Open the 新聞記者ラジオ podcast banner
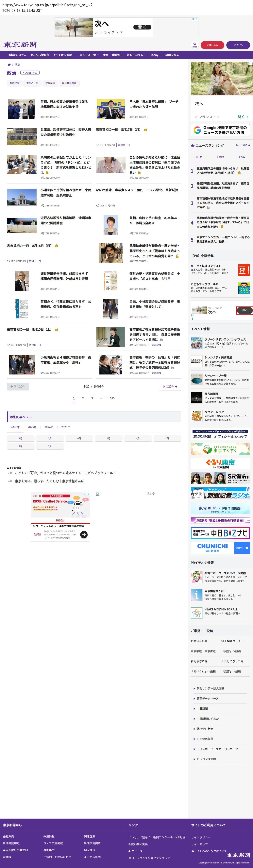Viewport: 253px width, 868px height. (220, 493)
